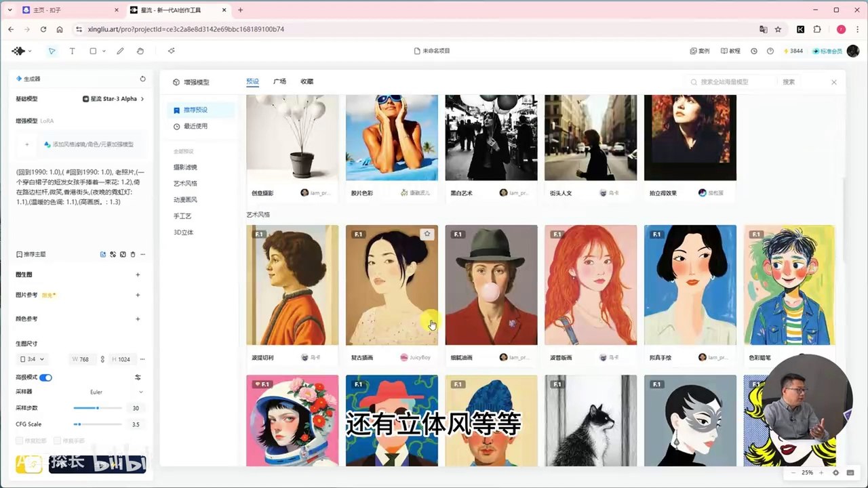Open new browser tab

pos(240,10)
